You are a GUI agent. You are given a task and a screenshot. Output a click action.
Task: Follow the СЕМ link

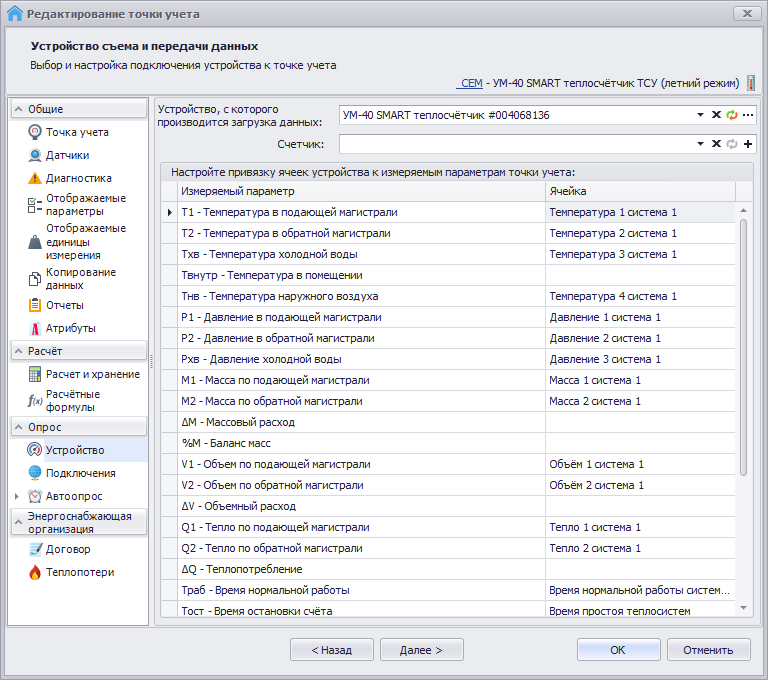(x=469, y=83)
